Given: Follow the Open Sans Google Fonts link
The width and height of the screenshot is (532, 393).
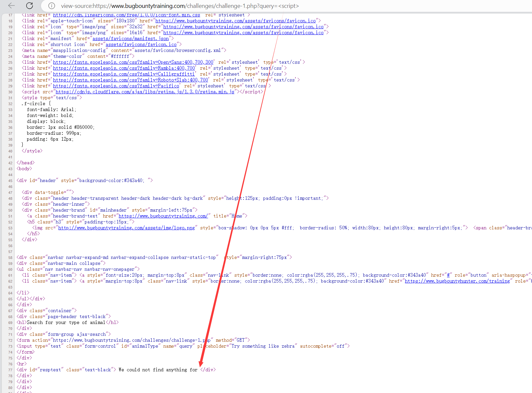Looking at the screenshot, I should 133,62.
